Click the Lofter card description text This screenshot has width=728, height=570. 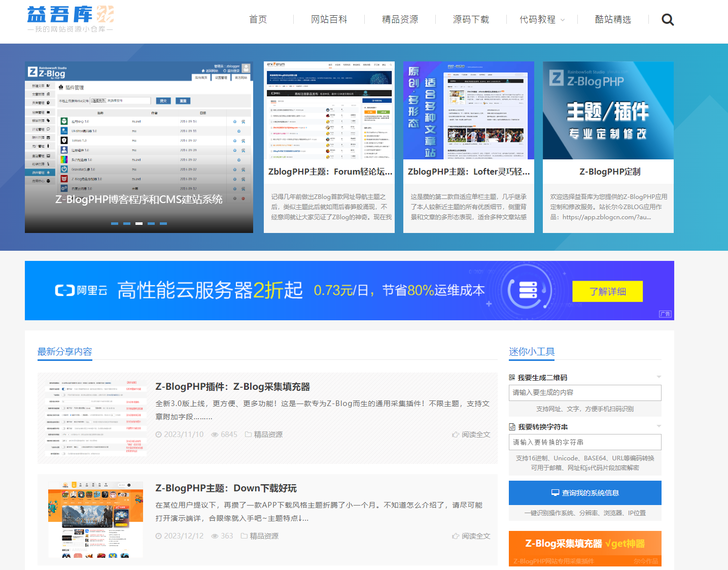coord(469,207)
